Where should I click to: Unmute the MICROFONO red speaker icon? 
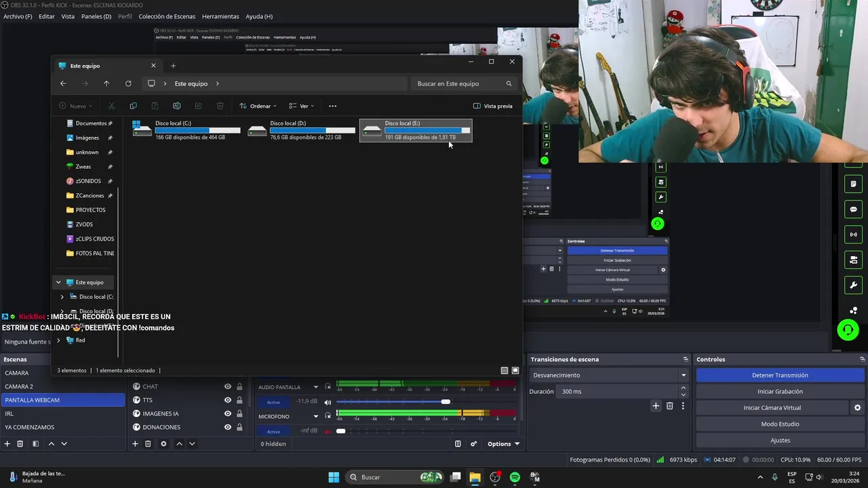tap(328, 431)
